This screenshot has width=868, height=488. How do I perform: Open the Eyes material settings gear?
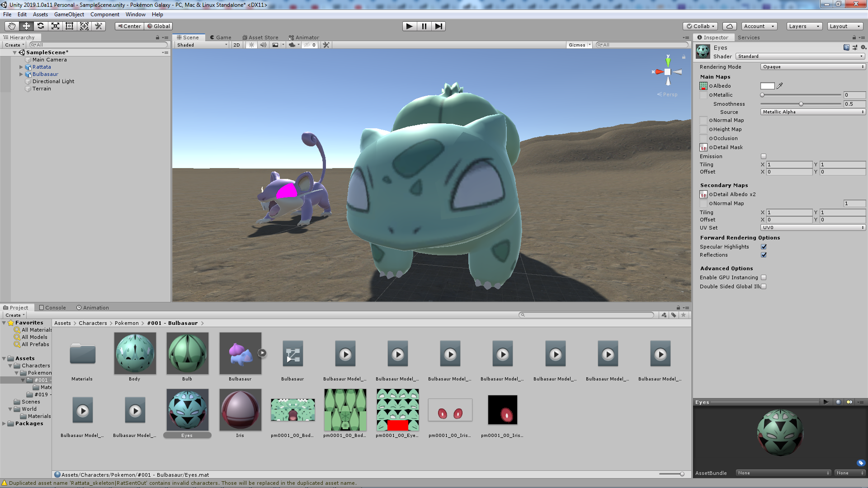(x=863, y=47)
